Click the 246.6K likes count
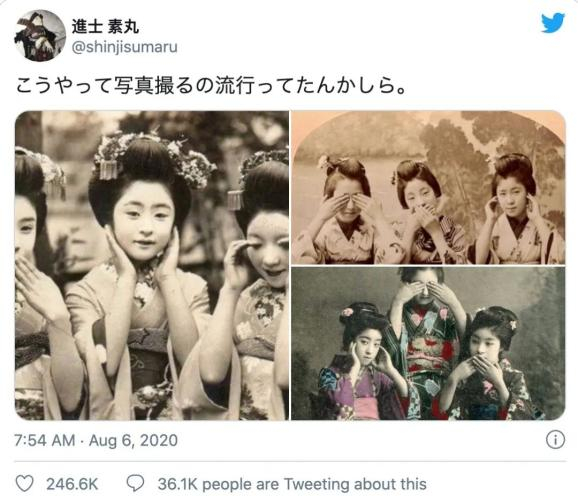The image size is (578, 496). (x=72, y=484)
